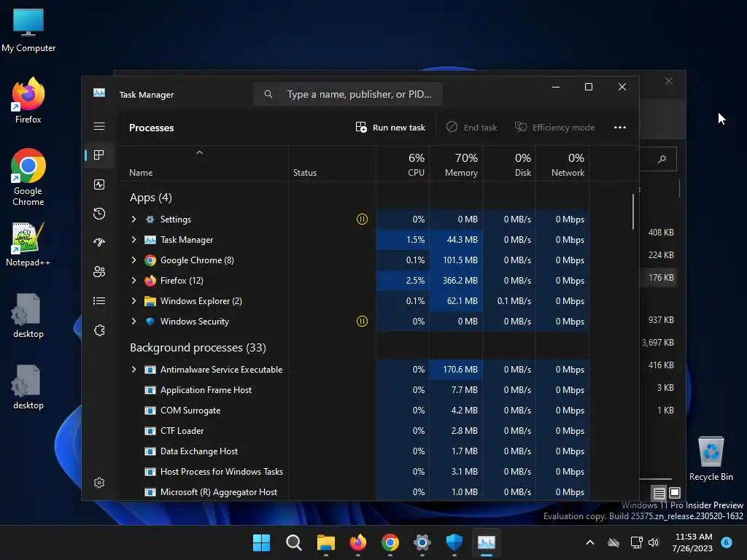Open the Performance page icon in sidebar
The width and height of the screenshot is (747, 560).
(x=99, y=184)
